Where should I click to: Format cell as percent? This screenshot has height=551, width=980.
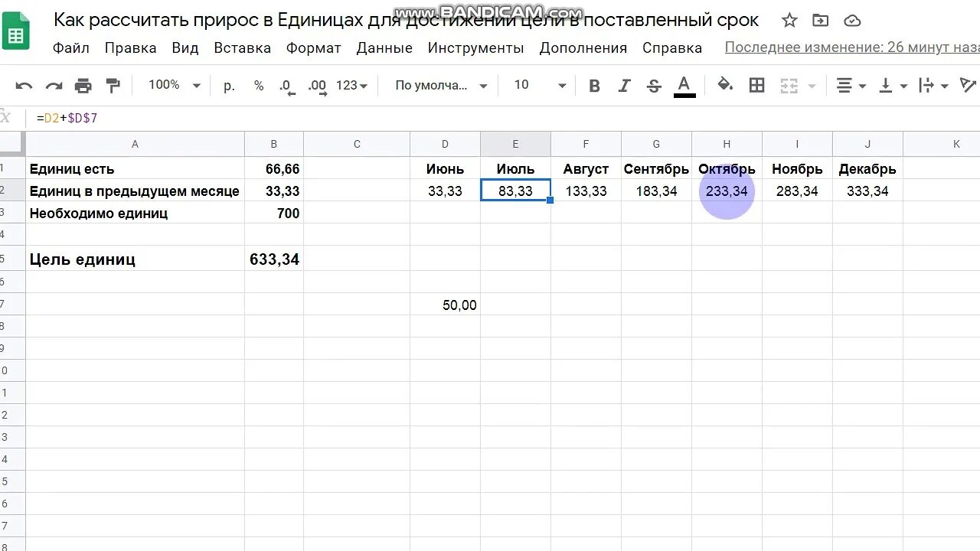point(259,86)
